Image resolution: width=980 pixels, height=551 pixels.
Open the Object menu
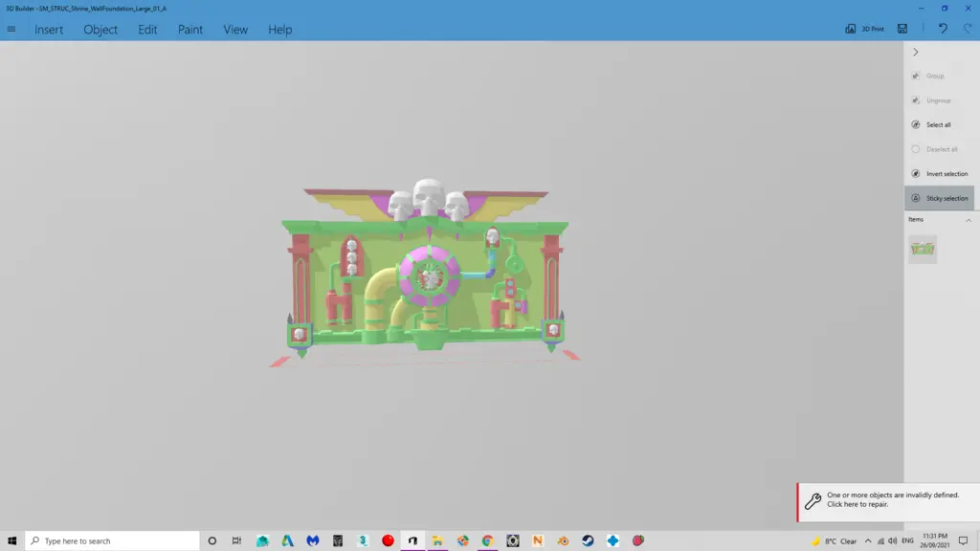(x=100, y=30)
